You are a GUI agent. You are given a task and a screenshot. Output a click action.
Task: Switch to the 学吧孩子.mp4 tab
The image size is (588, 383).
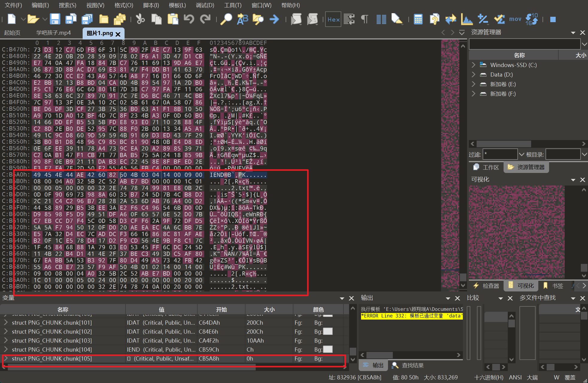tap(53, 33)
